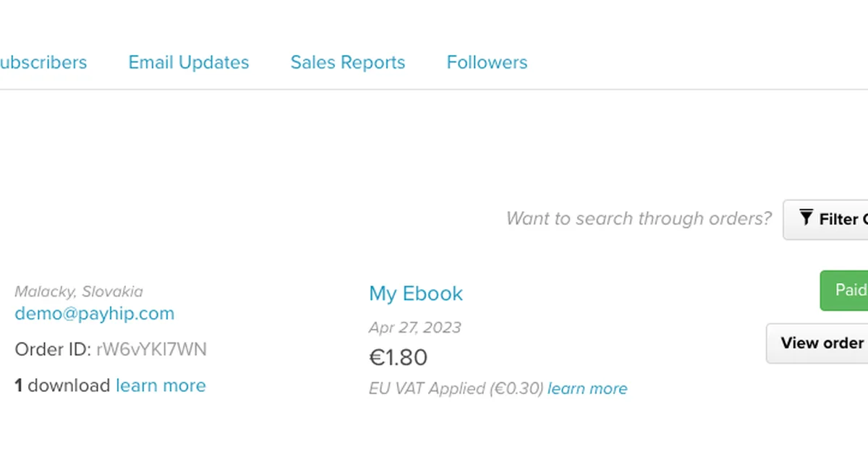Click the 'Want to search through orders?' prompt

639,219
